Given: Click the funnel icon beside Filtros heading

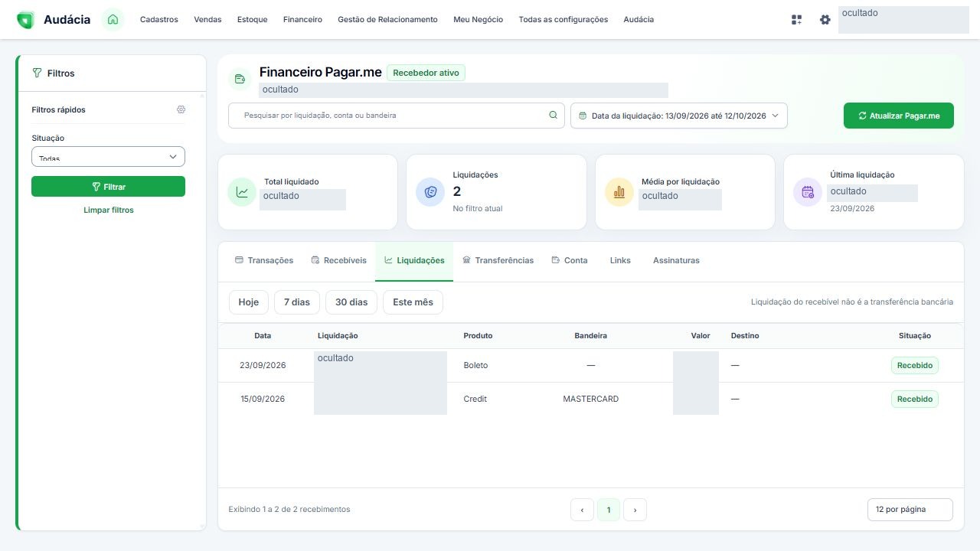Looking at the screenshot, I should [37, 73].
